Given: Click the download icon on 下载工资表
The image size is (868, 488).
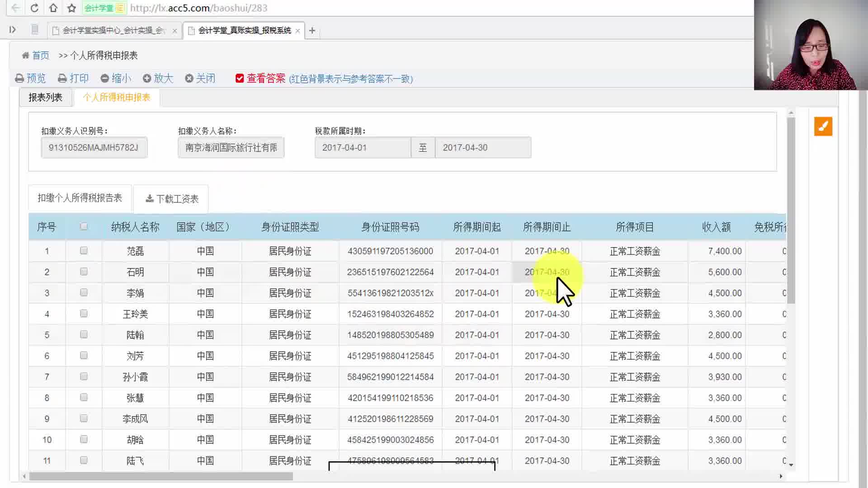Looking at the screenshot, I should (149, 198).
